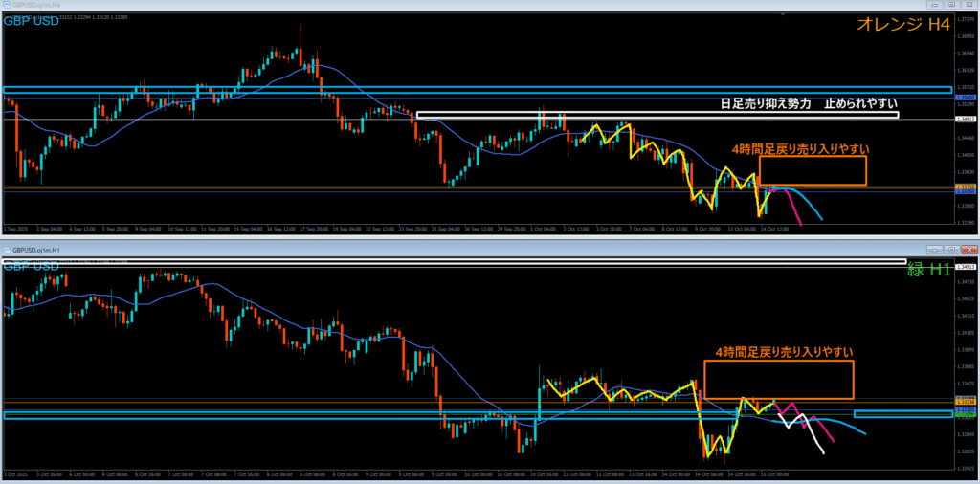
Task: Click the green '緑 H1' text label
Action: point(927,271)
